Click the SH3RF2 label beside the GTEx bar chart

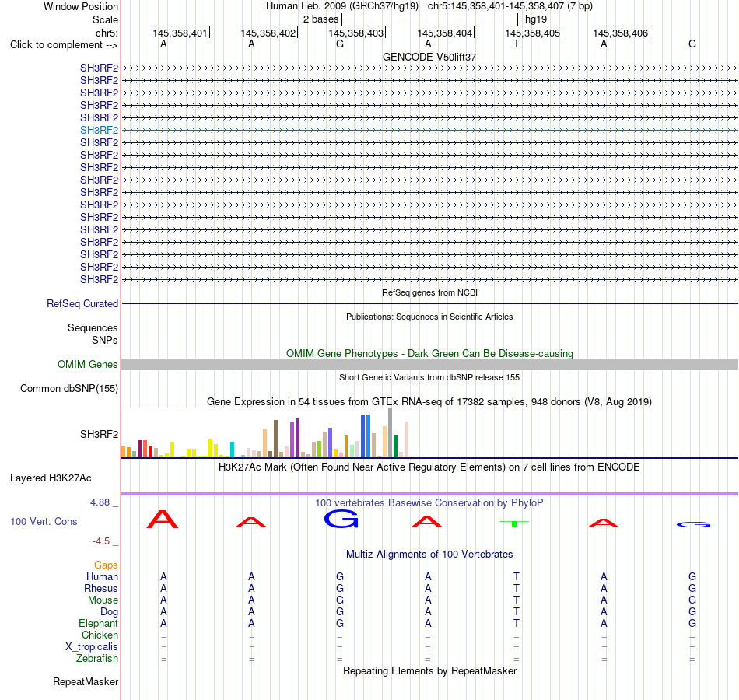99,434
